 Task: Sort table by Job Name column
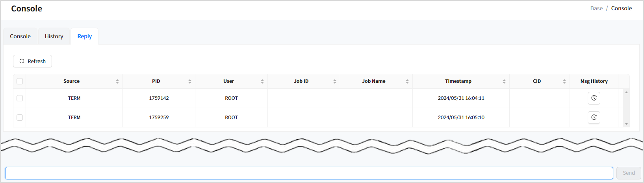coord(407,81)
